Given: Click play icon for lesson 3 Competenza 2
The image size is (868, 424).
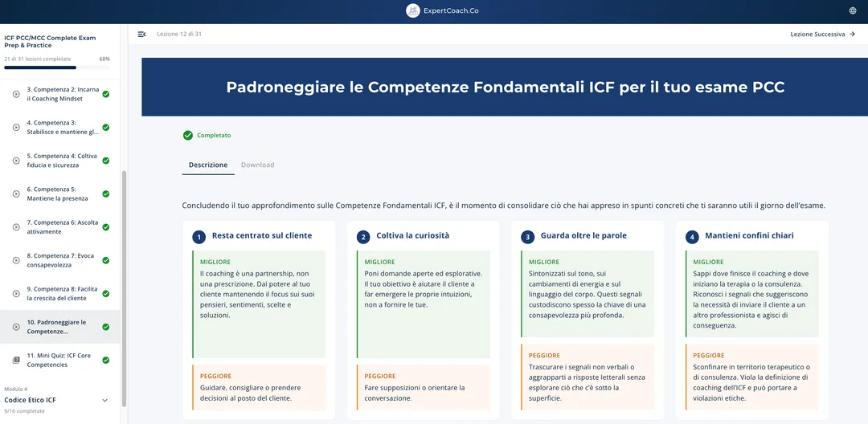Looking at the screenshot, I should (16, 94).
